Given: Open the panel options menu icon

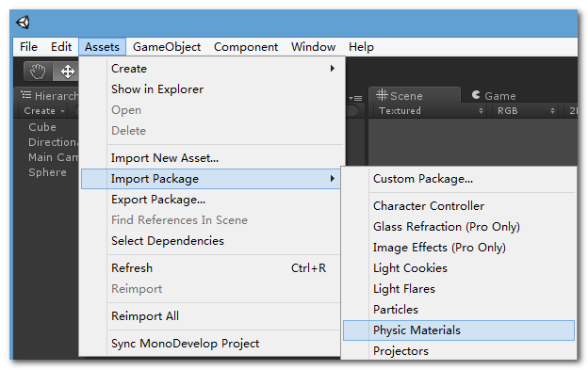Looking at the screenshot, I should 355,98.
